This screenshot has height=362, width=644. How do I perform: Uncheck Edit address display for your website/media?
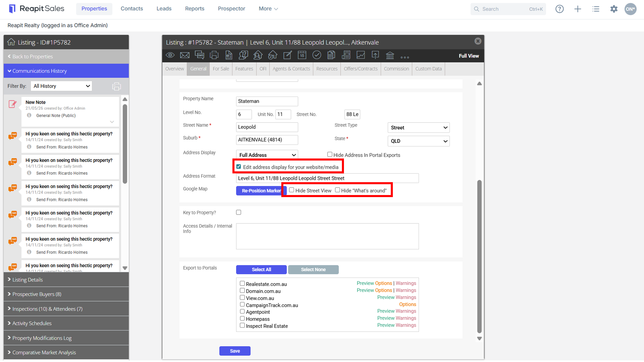(239, 167)
